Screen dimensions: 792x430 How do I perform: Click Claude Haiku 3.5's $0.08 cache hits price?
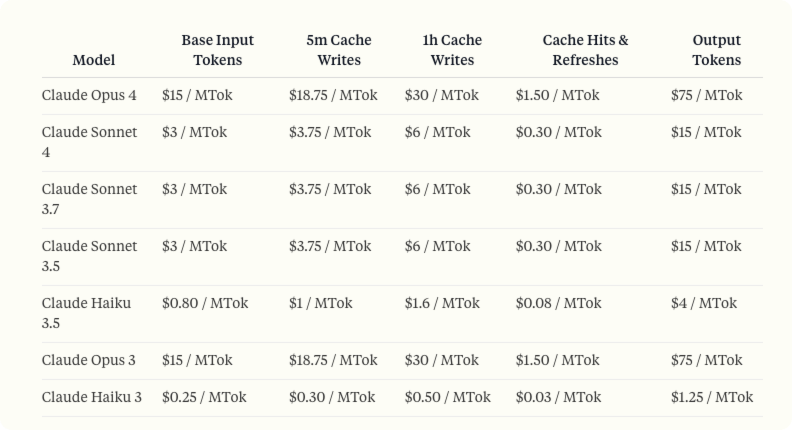pos(559,303)
